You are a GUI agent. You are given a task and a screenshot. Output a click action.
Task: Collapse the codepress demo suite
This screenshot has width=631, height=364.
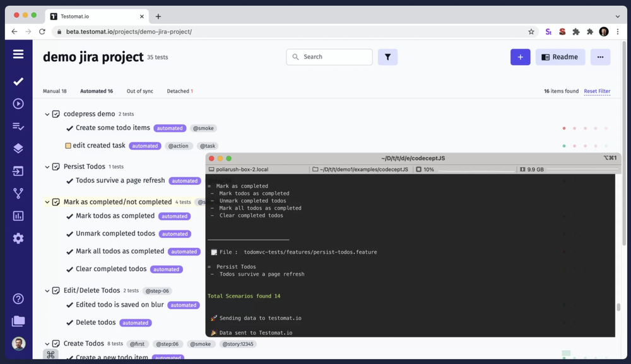(47, 114)
